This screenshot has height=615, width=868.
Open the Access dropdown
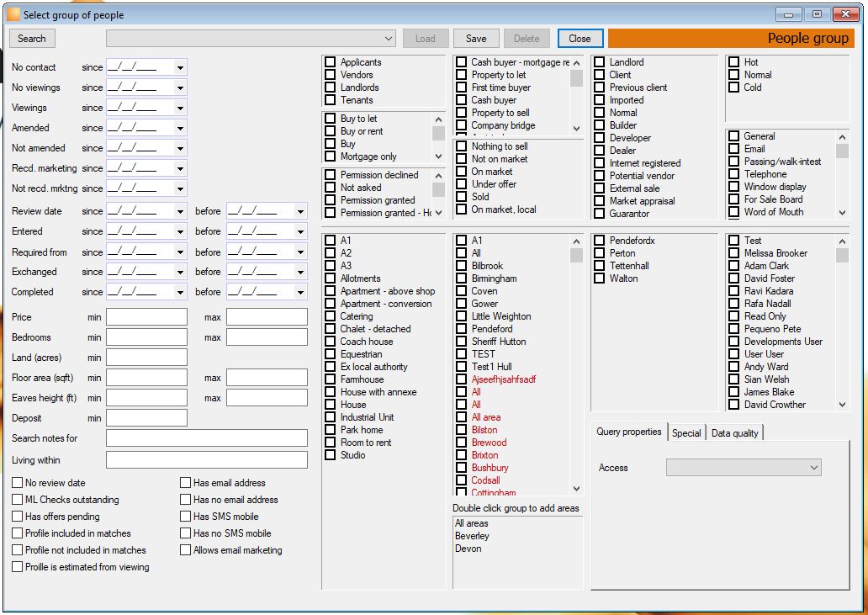coord(744,468)
